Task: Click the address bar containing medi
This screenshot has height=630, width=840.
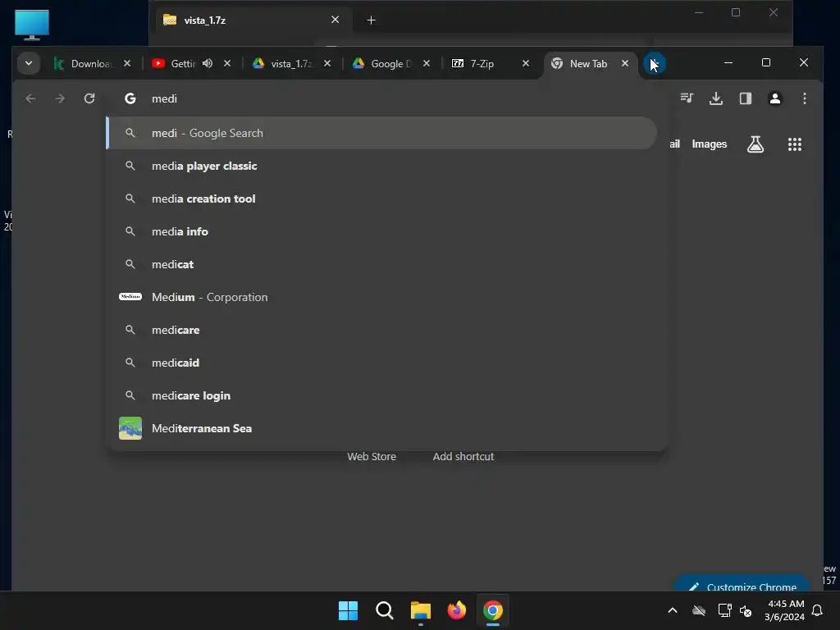Action: coord(386,98)
